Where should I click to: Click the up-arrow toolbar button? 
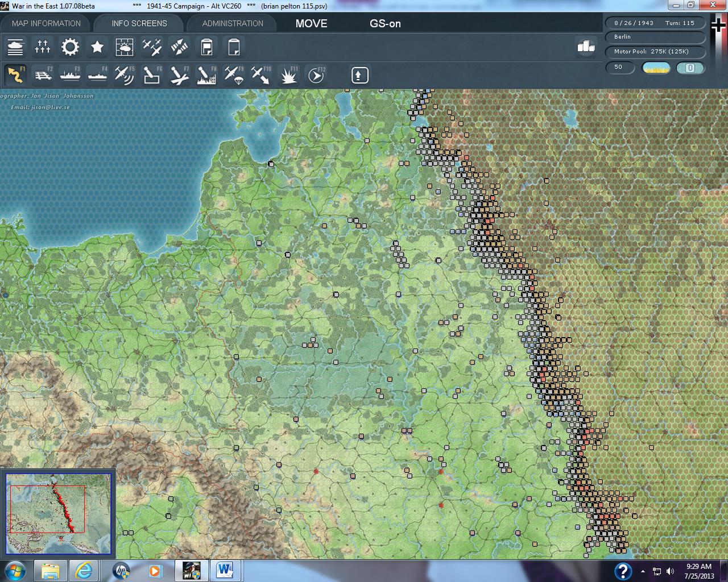click(x=360, y=75)
